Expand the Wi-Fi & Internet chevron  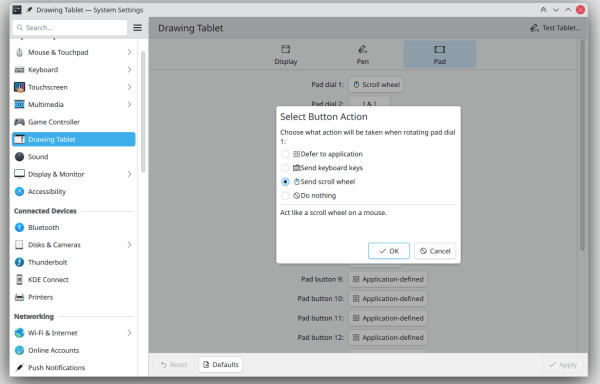[129, 333]
